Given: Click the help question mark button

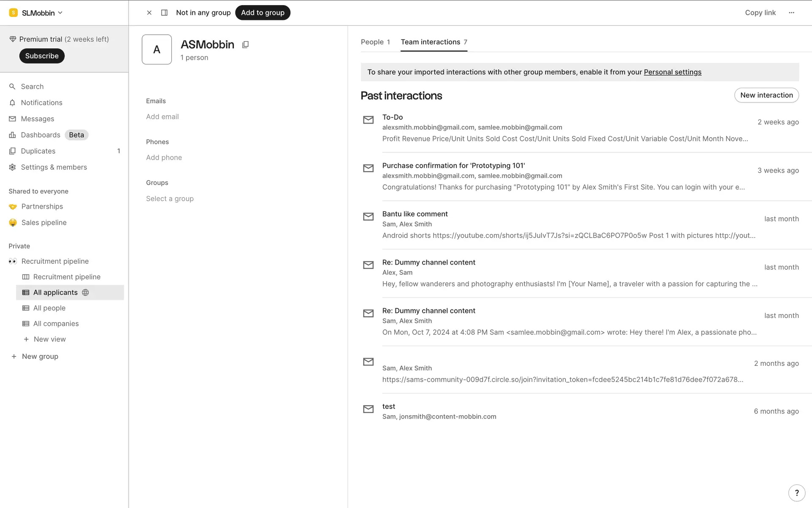Looking at the screenshot, I should [x=796, y=492].
